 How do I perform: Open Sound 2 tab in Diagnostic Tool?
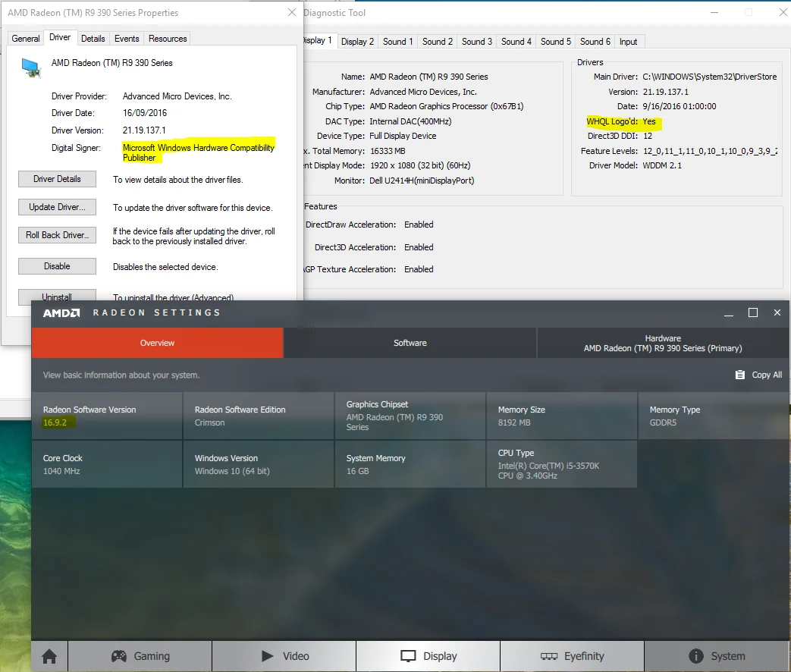[x=438, y=42]
